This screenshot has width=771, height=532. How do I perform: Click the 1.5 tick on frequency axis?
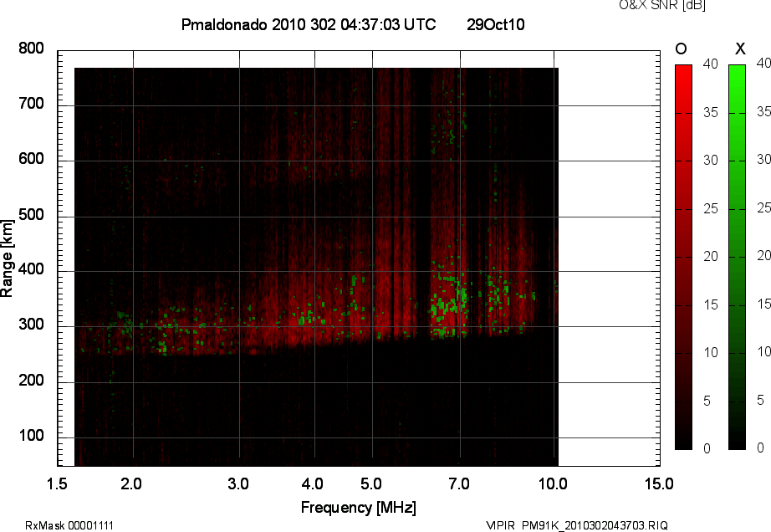click(57, 483)
